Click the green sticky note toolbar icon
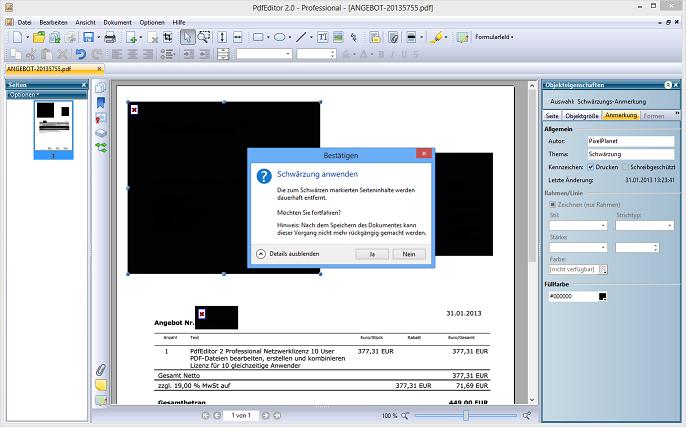Image resolution: width=686 pixels, height=427 pixels. 462,38
